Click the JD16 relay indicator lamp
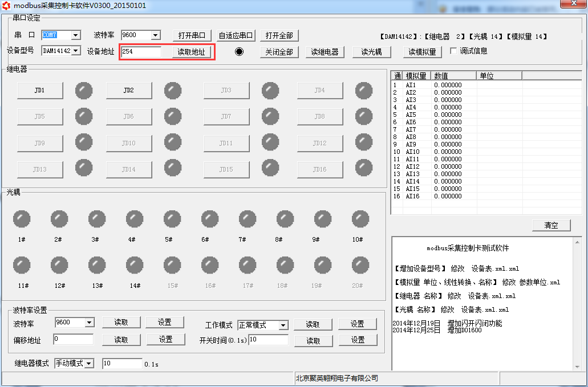The width and height of the screenshot is (588, 387). pyautogui.click(x=364, y=168)
